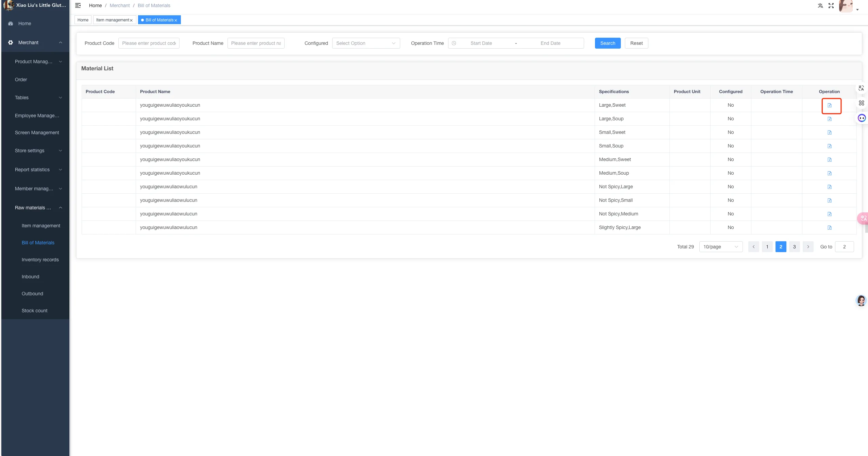Open configure icon for Medium,Sweet row

click(x=829, y=160)
